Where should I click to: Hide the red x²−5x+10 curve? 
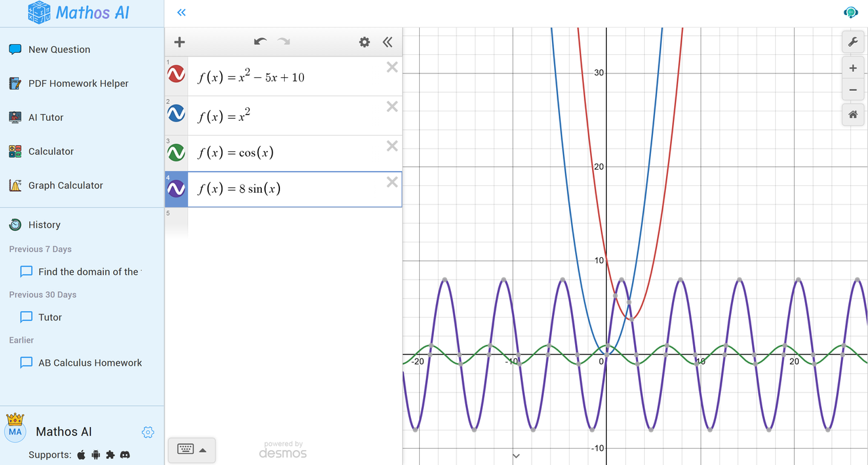176,74
